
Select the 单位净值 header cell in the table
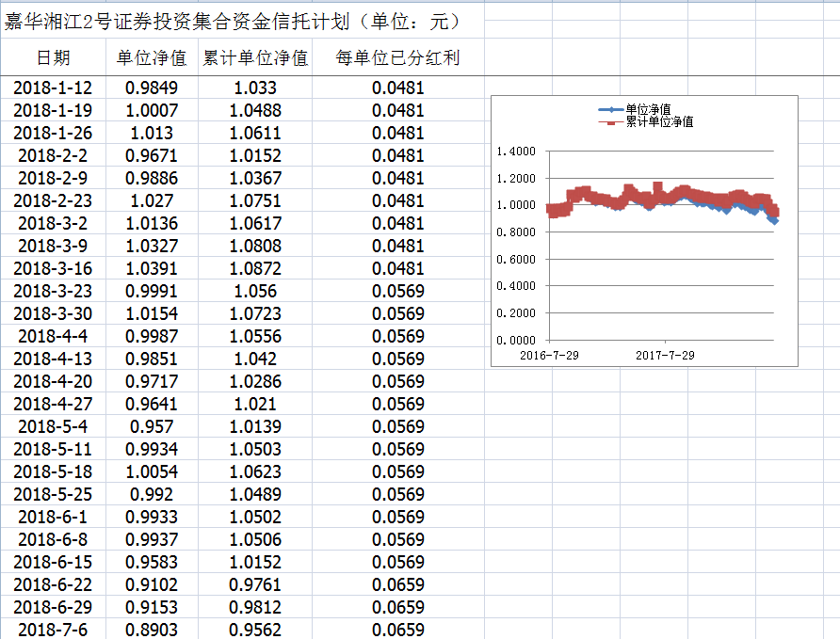152,58
